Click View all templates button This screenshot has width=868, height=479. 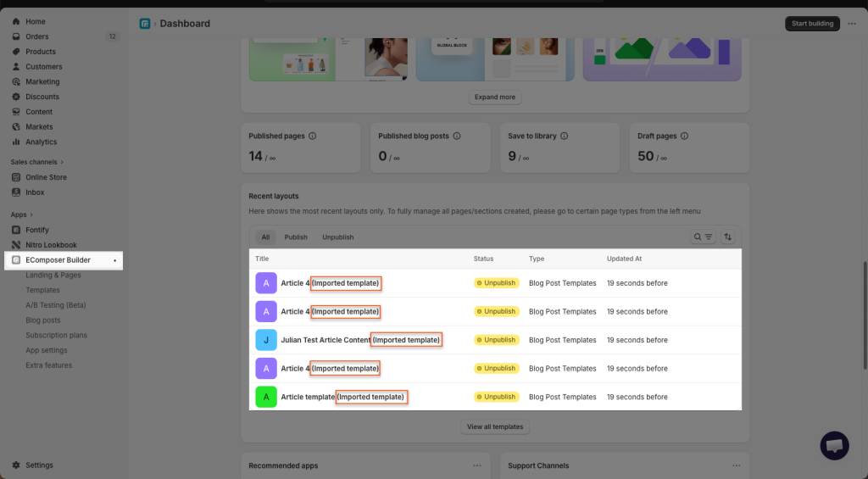point(495,426)
